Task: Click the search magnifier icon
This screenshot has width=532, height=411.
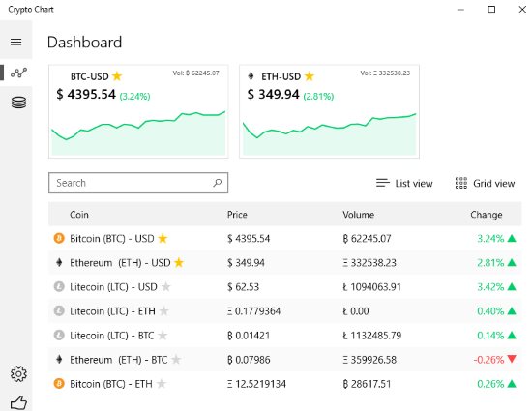Action: click(217, 183)
